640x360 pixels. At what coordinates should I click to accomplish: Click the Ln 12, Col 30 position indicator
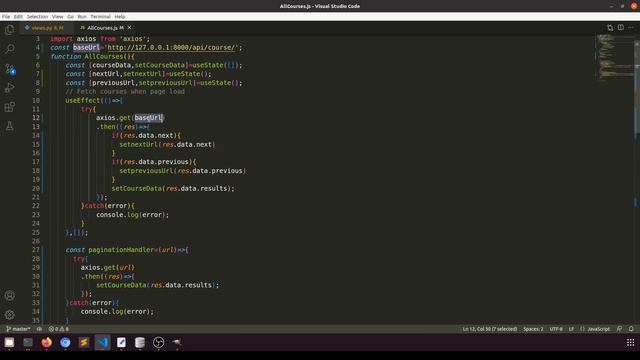pyautogui.click(x=489, y=329)
